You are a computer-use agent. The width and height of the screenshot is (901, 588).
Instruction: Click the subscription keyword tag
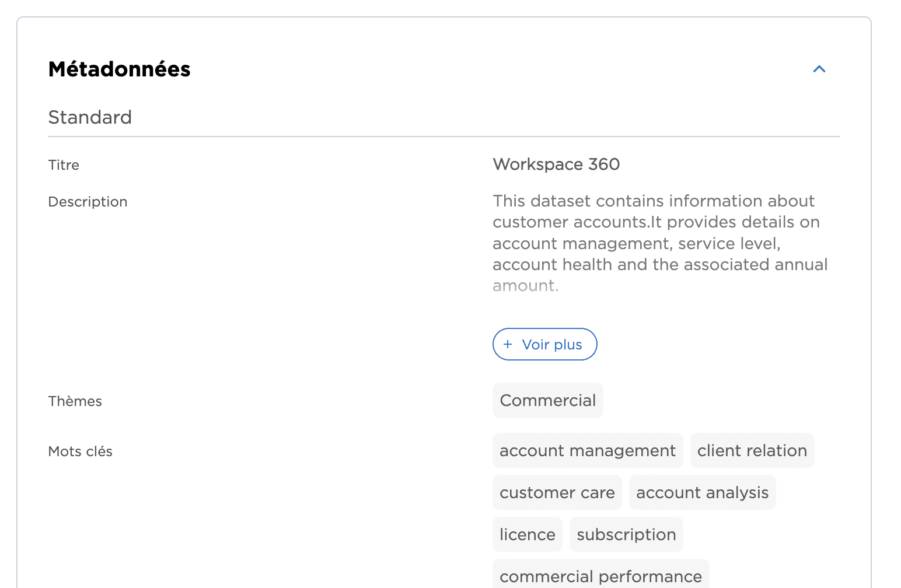[x=626, y=534]
